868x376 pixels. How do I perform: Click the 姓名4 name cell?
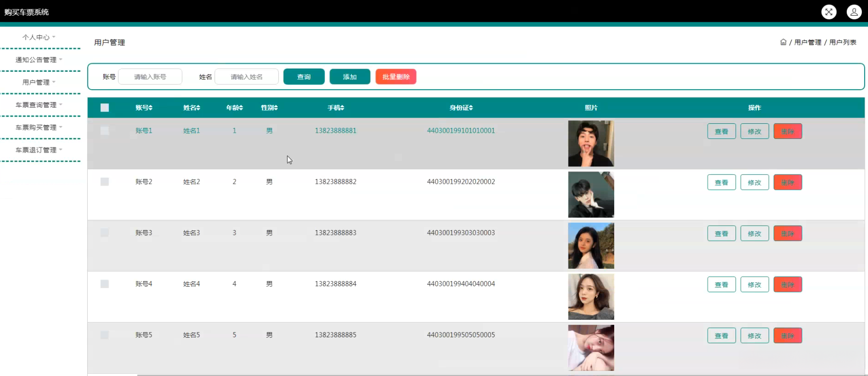click(192, 284)
